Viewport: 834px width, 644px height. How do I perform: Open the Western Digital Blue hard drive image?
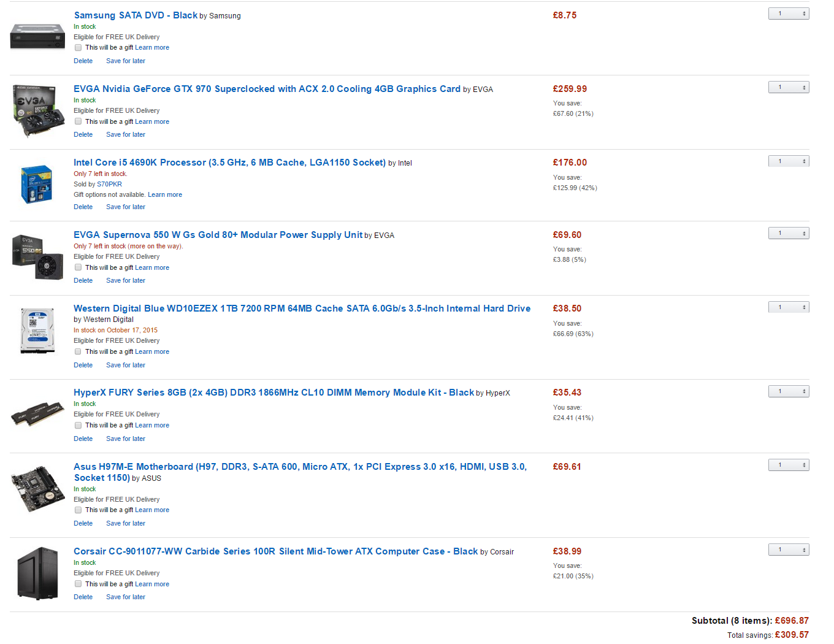pyautogui.click(x=37, y=331)
